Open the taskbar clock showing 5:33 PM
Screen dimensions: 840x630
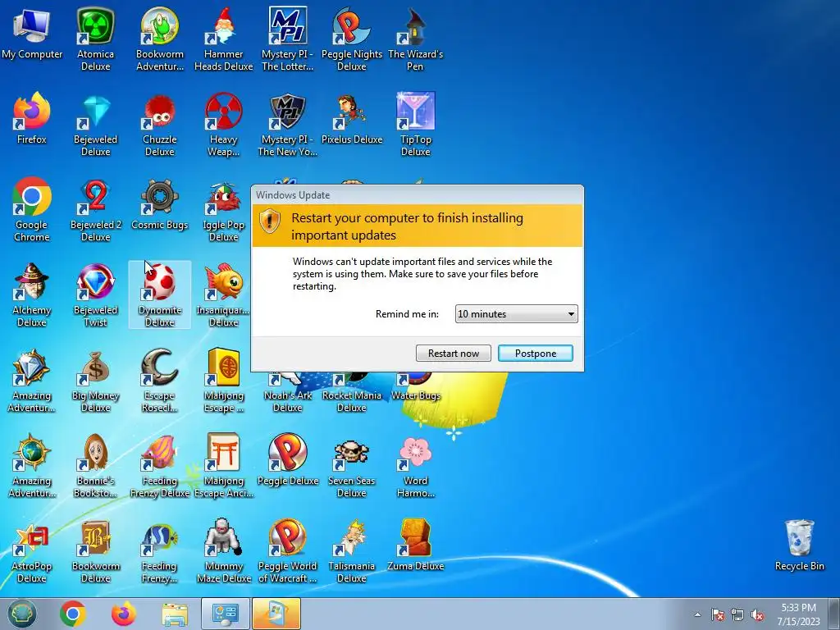pos(798,614)
